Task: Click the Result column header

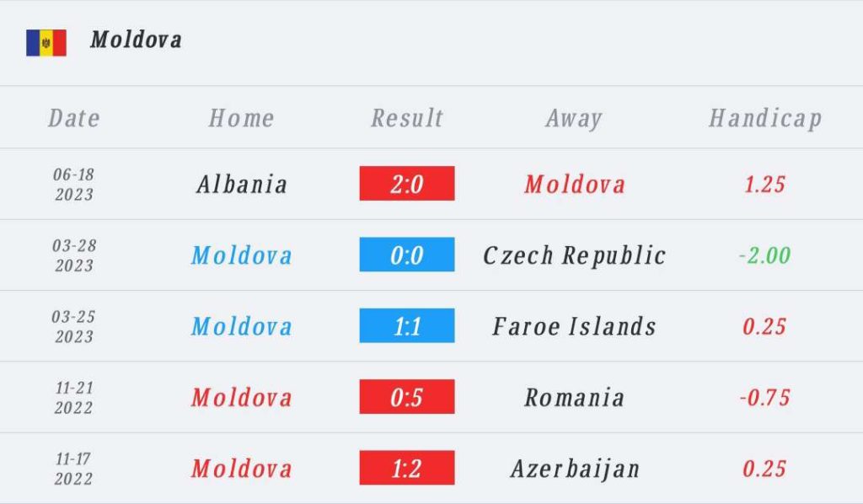Action: tap(407, 118)
